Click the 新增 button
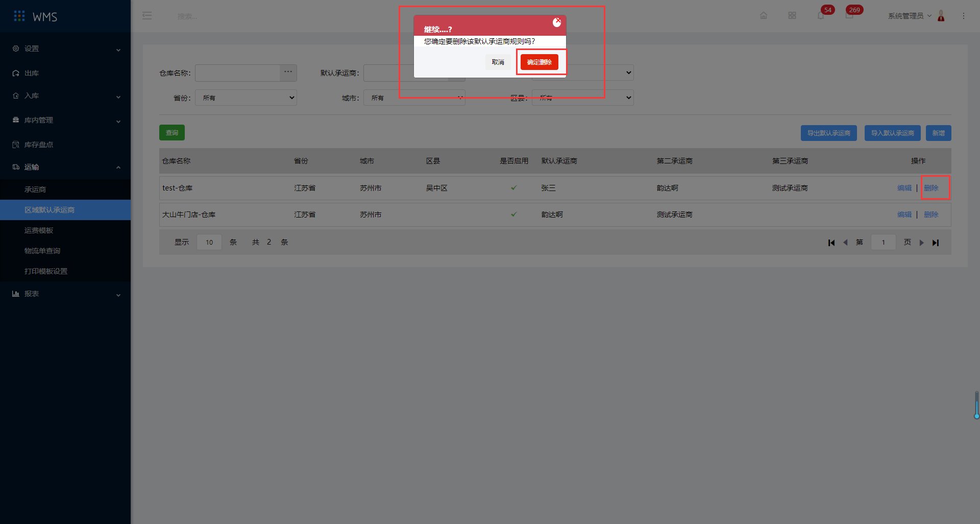Screen dimensions: 980x524 (x=939, y=133)
